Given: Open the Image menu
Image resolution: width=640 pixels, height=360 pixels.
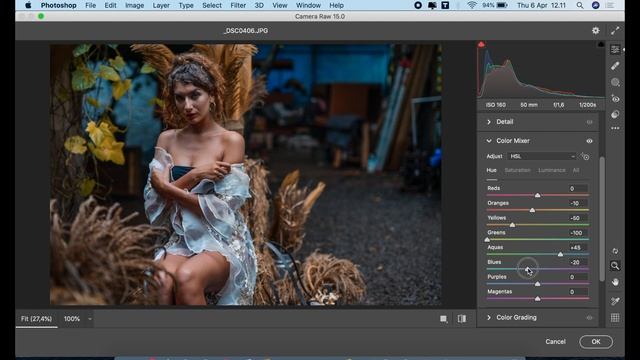Looking at the screenshot, I should pyautogui.click(x=134, y=5).
